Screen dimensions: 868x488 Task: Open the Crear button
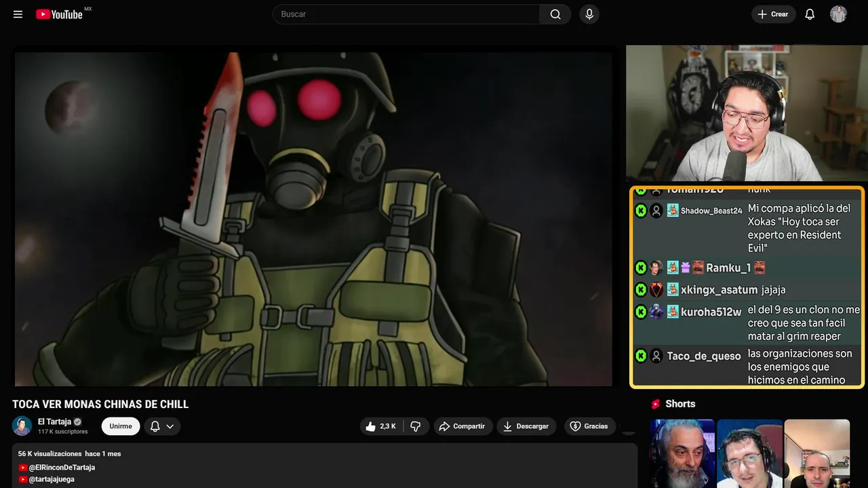tap(773, 14)
